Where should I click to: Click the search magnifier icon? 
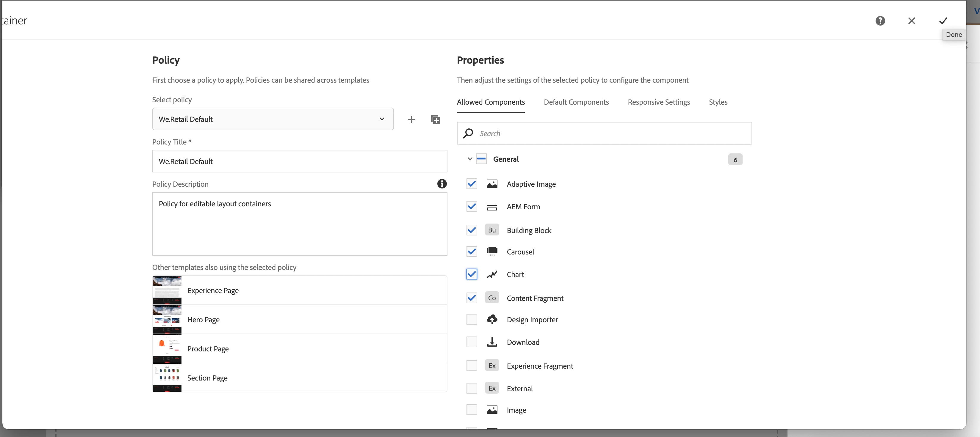[468, 133]
